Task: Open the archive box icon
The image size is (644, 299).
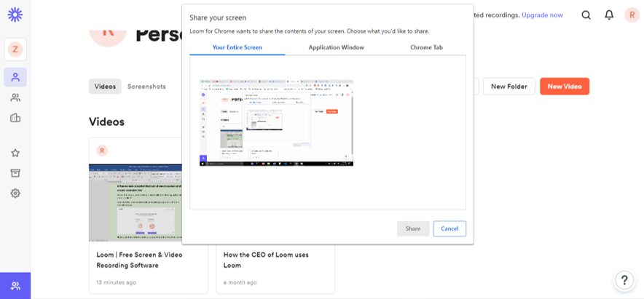Action: click(x=15, y=173)
